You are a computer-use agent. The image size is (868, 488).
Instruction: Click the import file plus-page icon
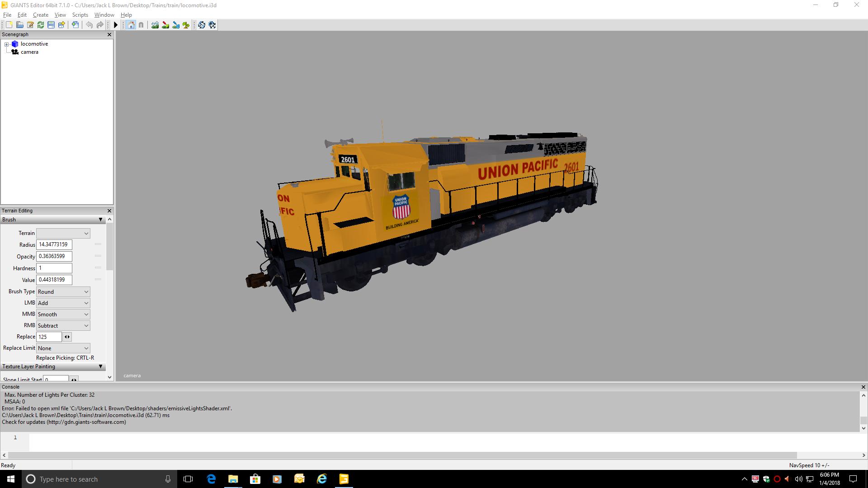75,25
